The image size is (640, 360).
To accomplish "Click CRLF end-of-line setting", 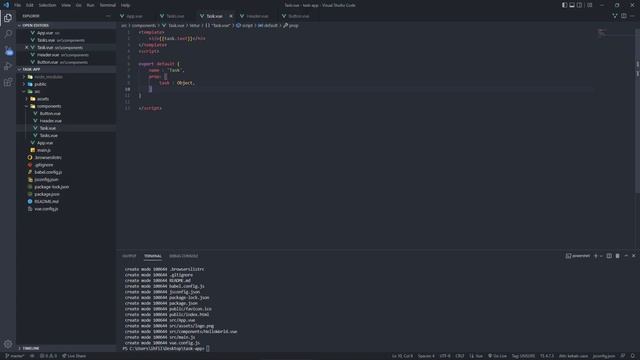I will coord(460,356).
